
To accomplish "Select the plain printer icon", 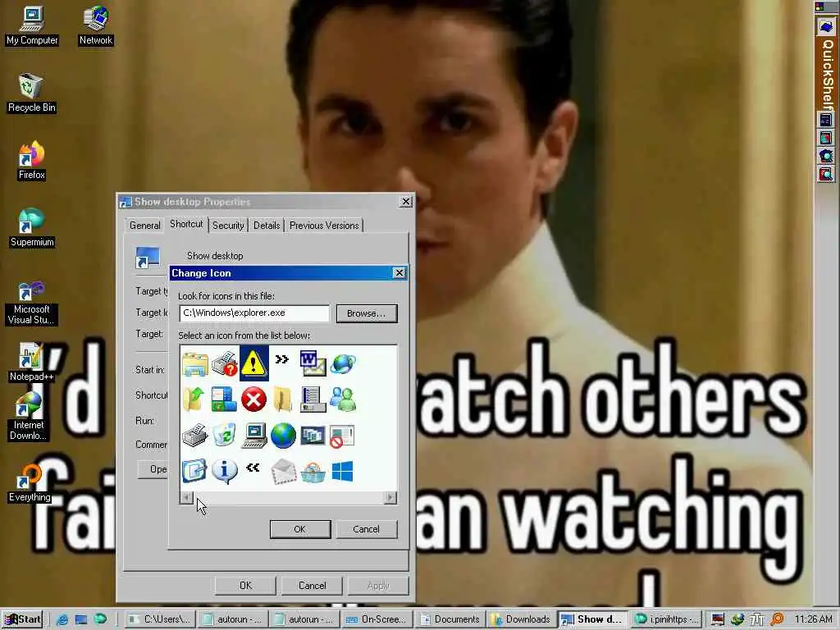I will (x=194, y=436).
